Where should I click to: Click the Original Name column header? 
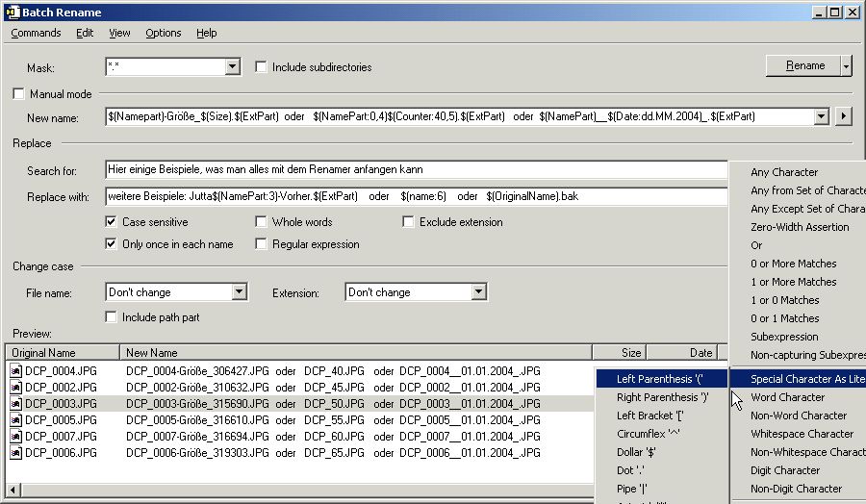click(63, 352)
